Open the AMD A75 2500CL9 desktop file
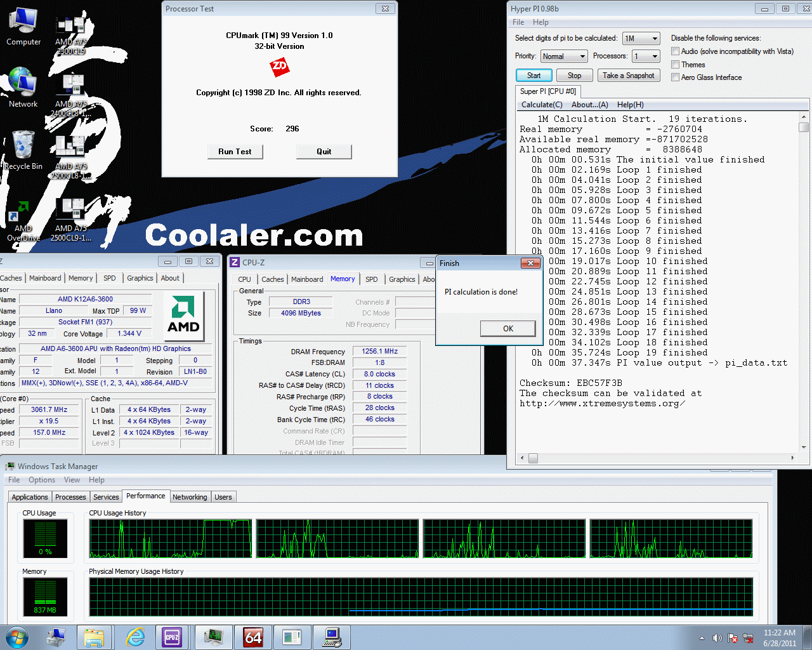Image resolution: width=812 pixels, height=650 pixels. (x=71, y=220)
